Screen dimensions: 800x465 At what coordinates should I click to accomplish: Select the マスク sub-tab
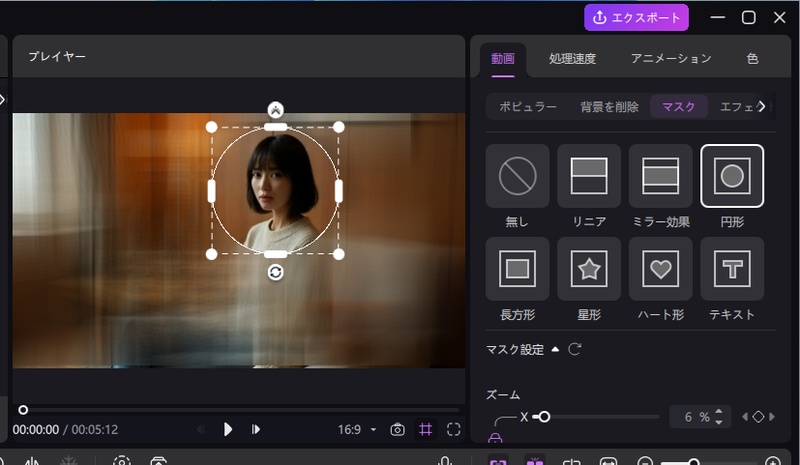point(679,107)
